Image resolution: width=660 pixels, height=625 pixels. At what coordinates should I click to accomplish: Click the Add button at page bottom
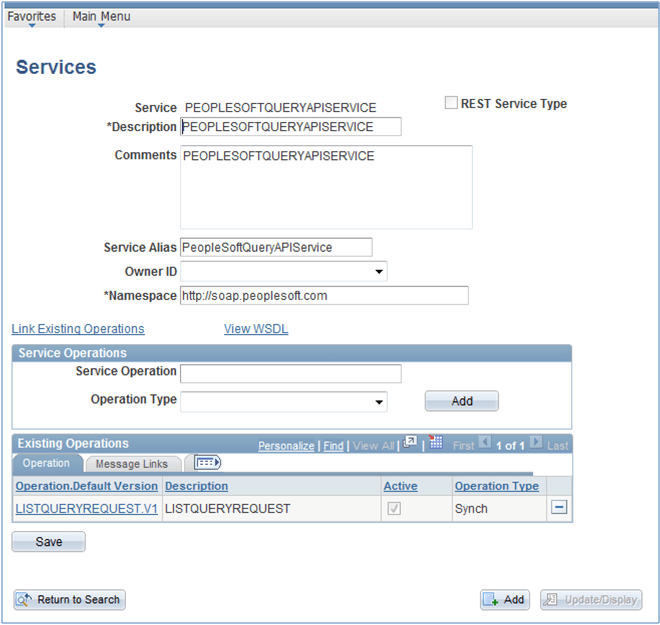click(505, 600)
